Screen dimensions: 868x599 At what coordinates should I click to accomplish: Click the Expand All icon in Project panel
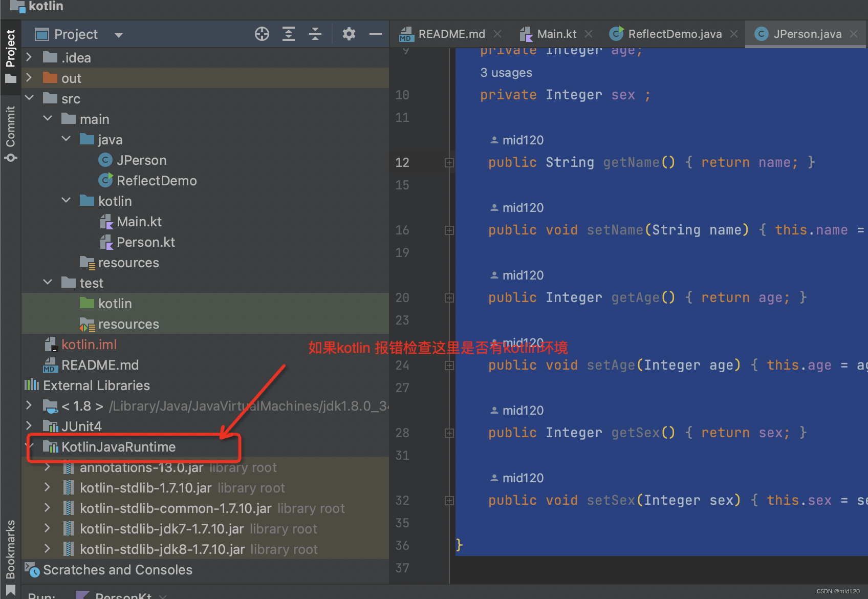(x=289, y=34)
